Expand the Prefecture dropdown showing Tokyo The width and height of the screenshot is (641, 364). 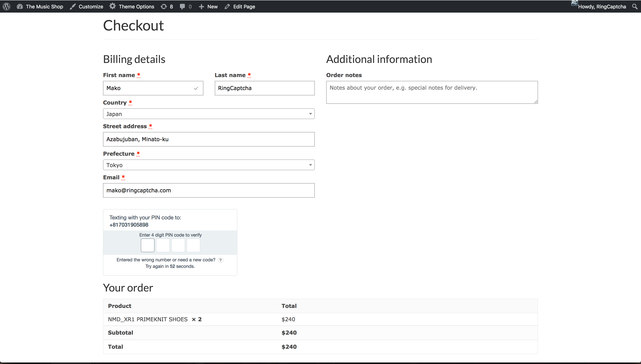tap(209, 165)
